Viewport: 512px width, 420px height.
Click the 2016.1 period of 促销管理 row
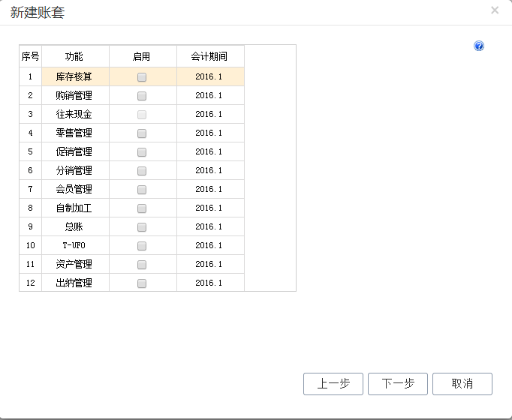coord(211,151)
